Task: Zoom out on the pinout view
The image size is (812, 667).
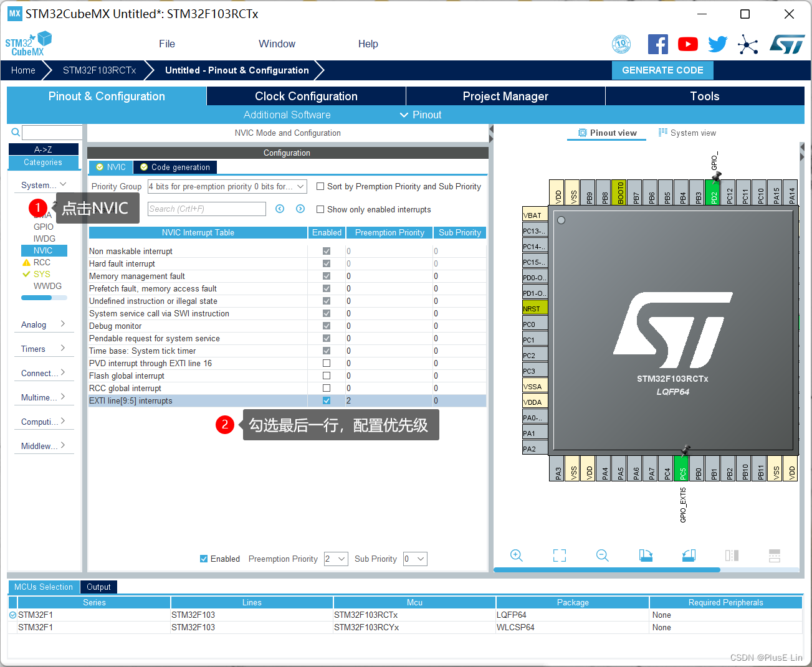Action: tap(603, 556)
